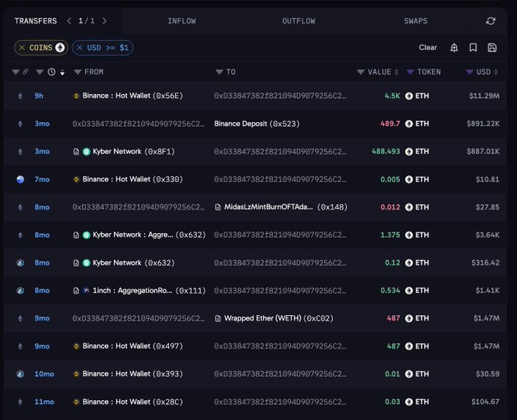Open Binance : Hot Wallet (0x497) entity
This screenshot has height=420, width=517.
click(132, 346)
